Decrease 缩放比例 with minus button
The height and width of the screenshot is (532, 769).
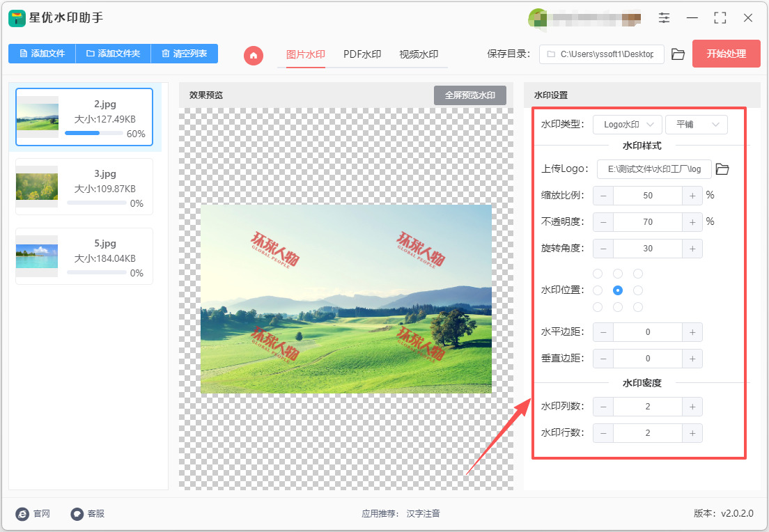tap(603, 196)
